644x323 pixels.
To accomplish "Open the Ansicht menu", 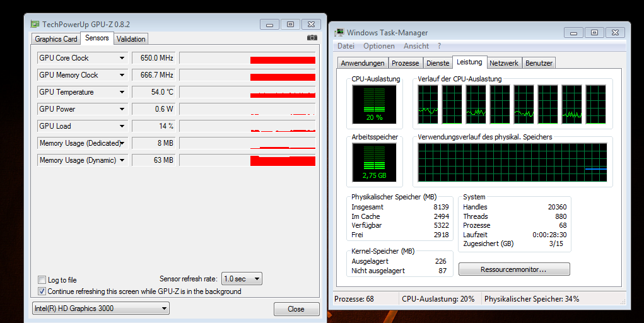I will [x=416, y=46].
